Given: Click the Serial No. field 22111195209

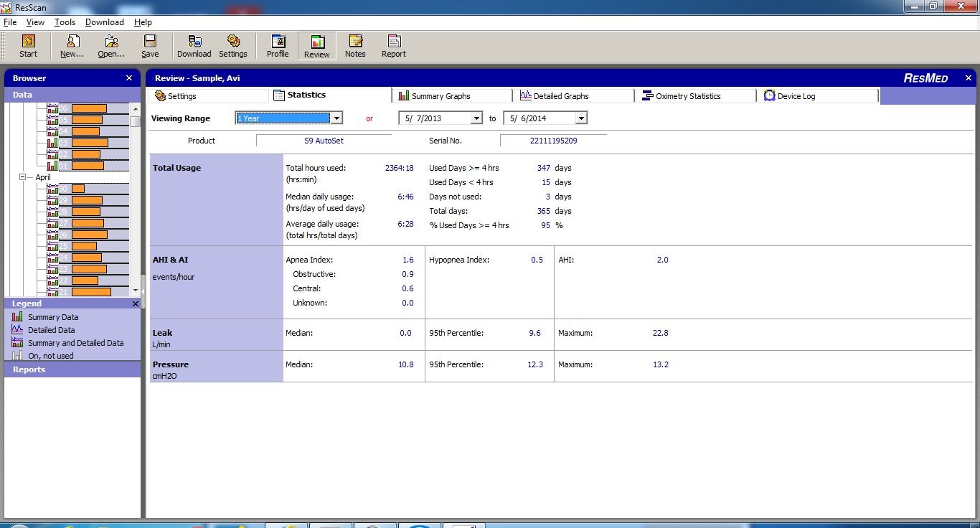Looking at the screenshot, I should [553, 141].
